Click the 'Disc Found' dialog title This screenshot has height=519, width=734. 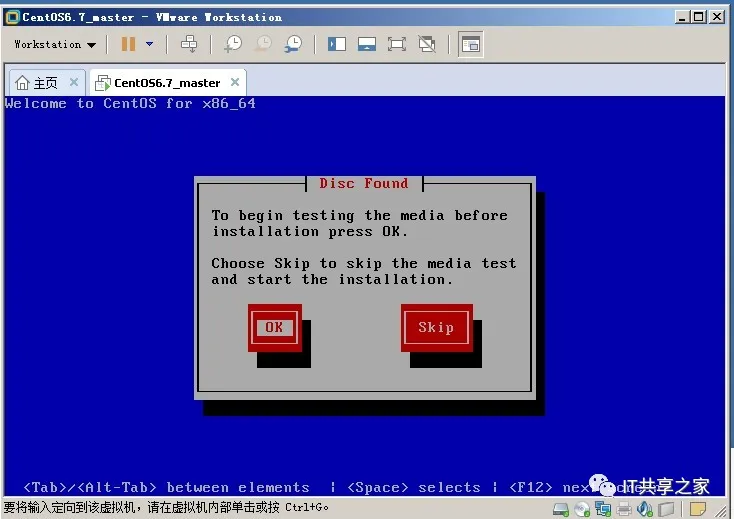click(364, 183)
